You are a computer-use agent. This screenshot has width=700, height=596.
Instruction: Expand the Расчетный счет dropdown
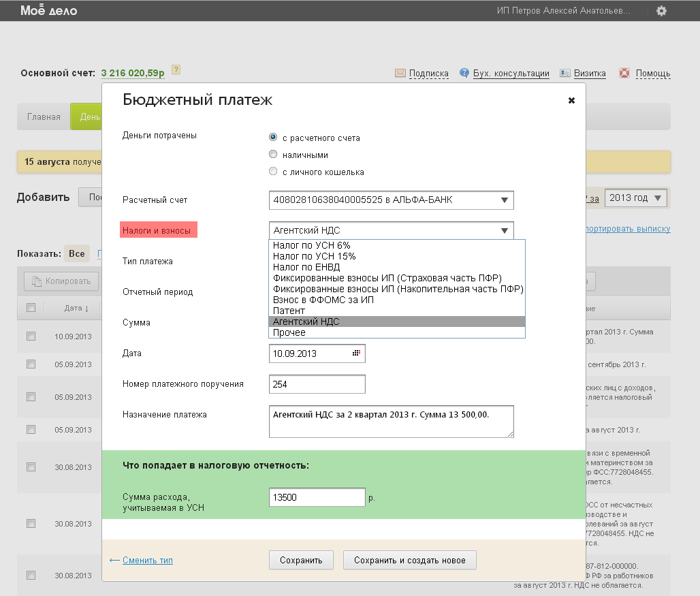[504, 200]
